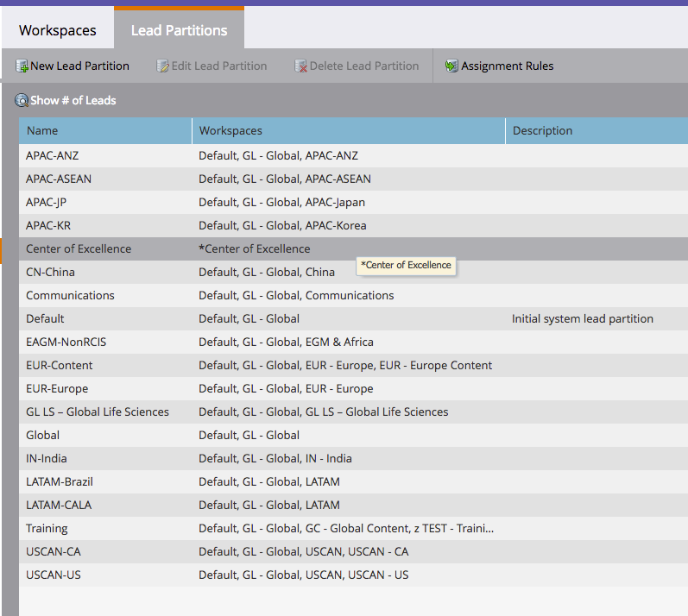Click the Assignment Rules icon

[451, 66]
